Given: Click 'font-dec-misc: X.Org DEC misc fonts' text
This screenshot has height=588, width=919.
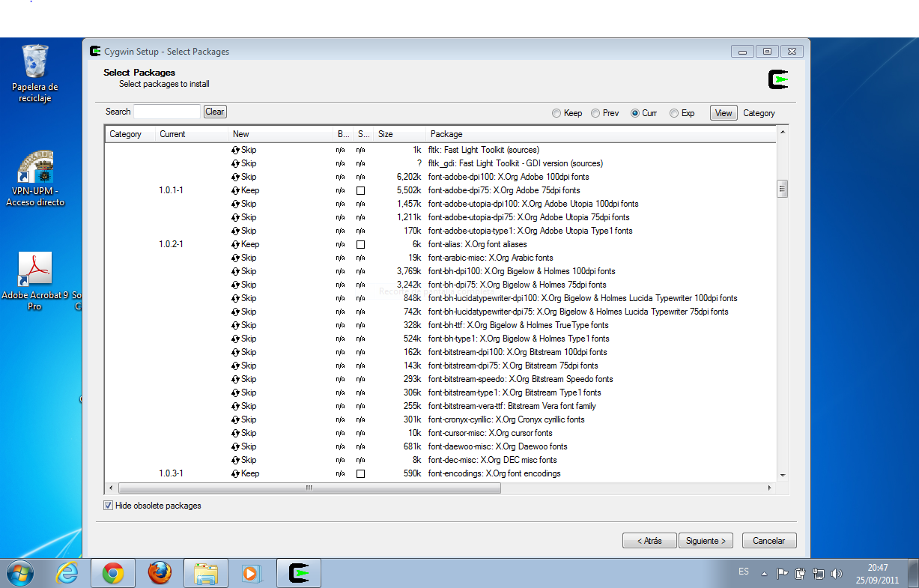Looking at the screenshot, I should click(x=492, y=460).
